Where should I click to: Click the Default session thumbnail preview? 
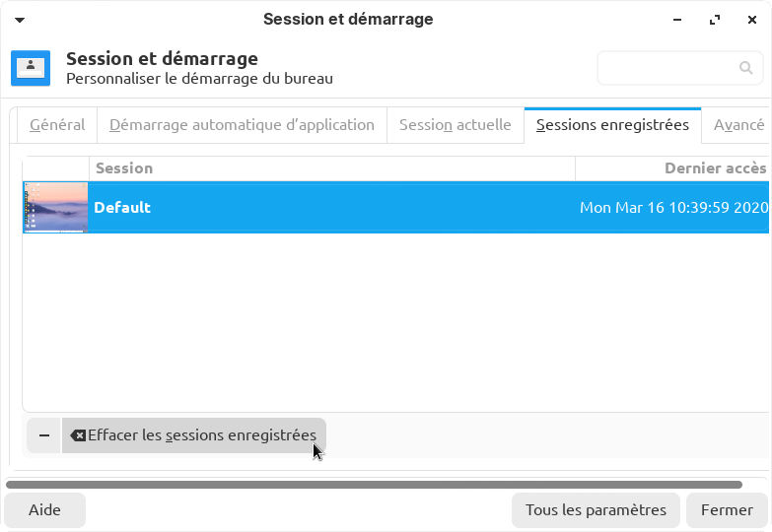tap(56, 208)
